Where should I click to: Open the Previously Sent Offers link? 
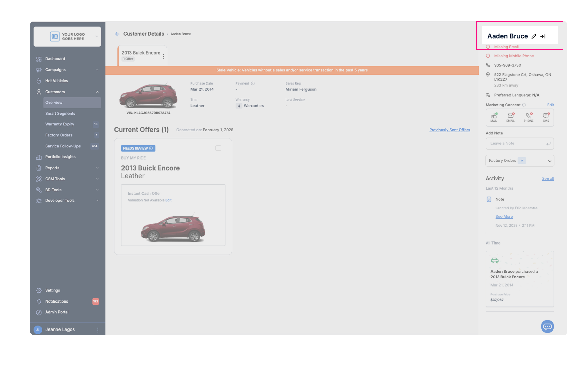(450, 130)
